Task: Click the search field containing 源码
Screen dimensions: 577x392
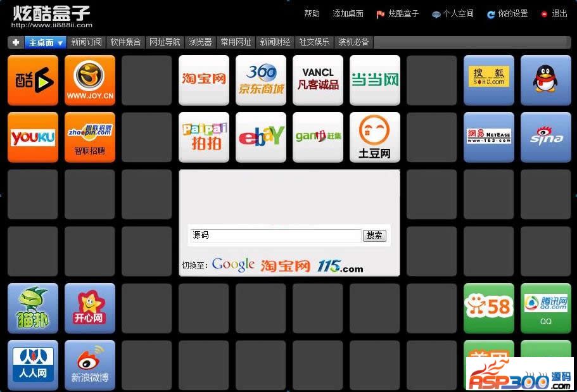Action: (x=276, y=236)
